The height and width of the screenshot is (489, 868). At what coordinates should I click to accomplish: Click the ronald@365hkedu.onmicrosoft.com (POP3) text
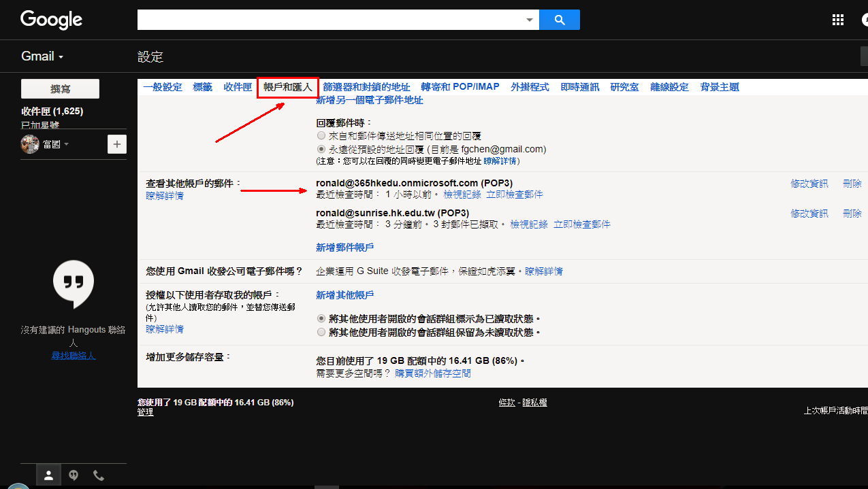pos(414,183)
